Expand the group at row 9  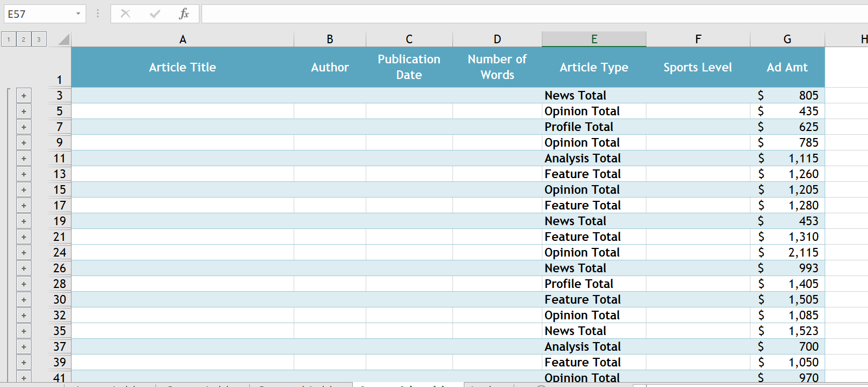coord(24,143)
